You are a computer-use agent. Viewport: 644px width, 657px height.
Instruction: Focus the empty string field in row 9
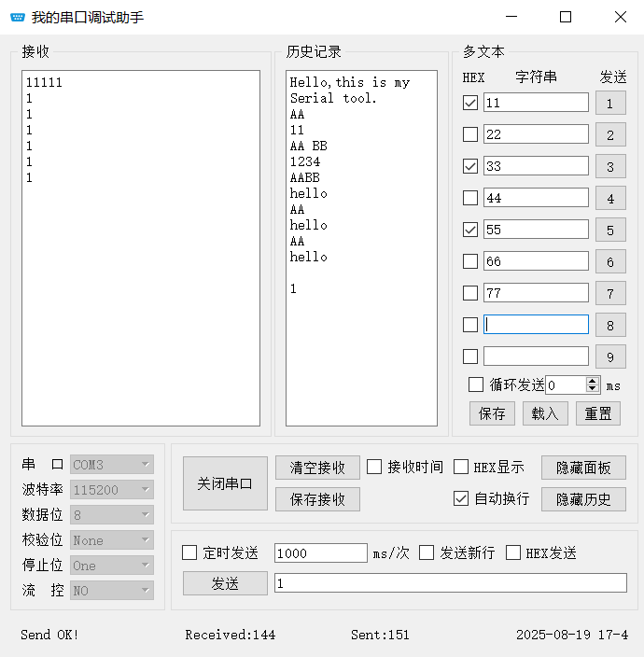click(x=536, y=356)
